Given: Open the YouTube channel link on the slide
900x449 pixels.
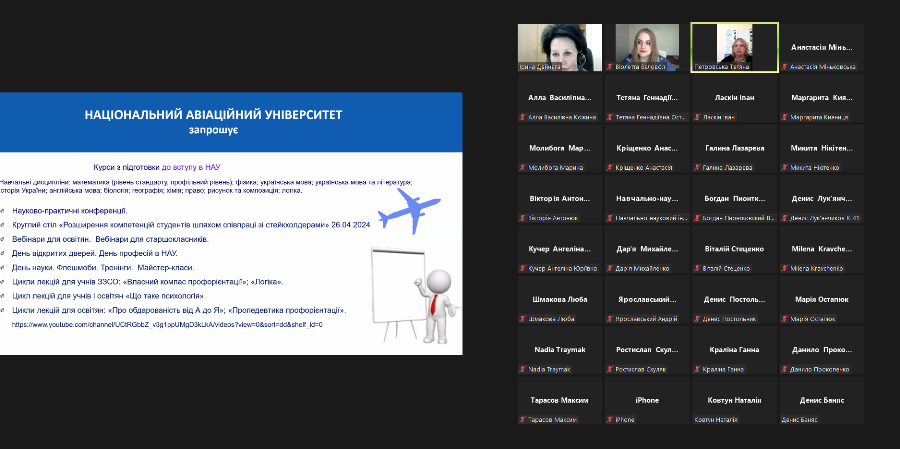Looking at the screenshot, I should pos(168,324).
